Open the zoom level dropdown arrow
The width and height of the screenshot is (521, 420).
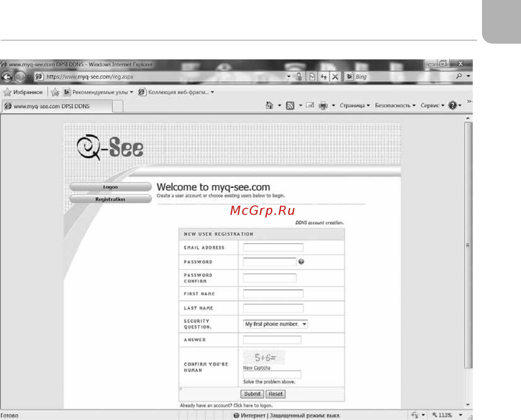[x=461, y=415]
